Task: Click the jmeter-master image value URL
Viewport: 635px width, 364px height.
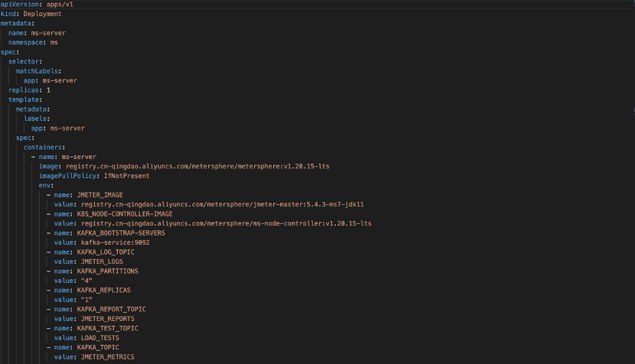Action: [x=223, y=204]
